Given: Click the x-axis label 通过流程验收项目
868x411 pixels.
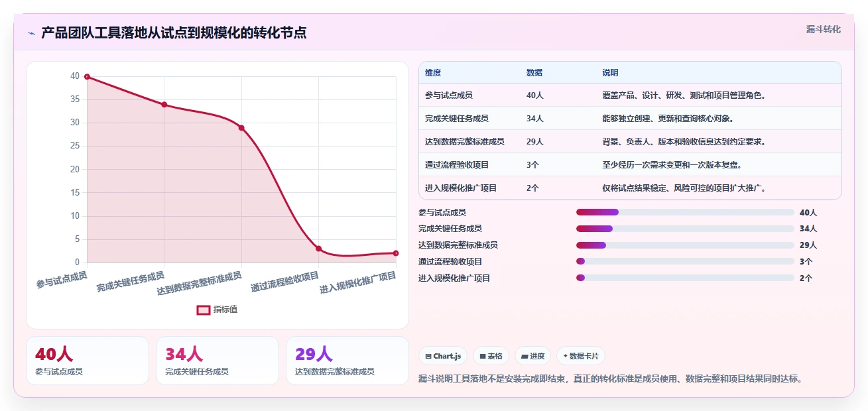Looking at the screenshot, I should [x=286, y=283].
